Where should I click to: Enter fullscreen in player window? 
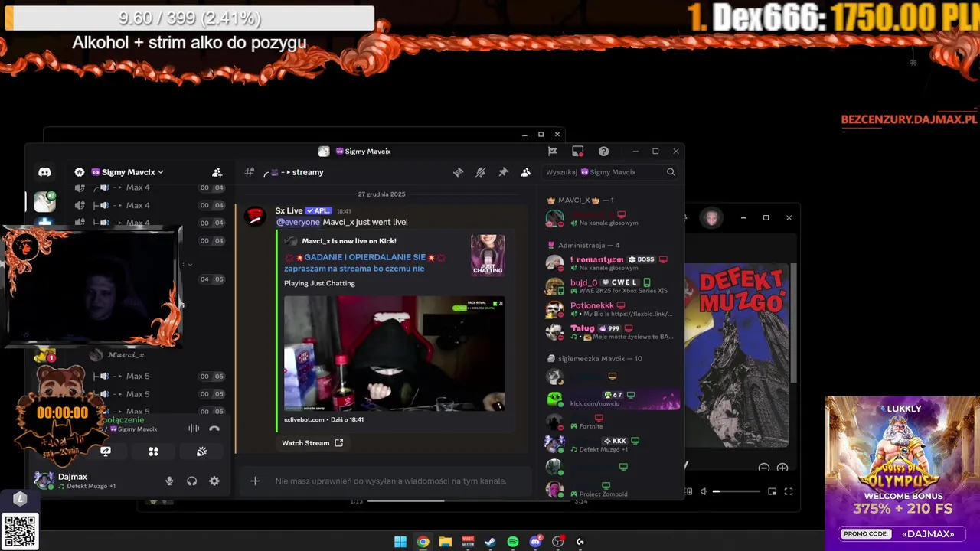click(789, 491)
